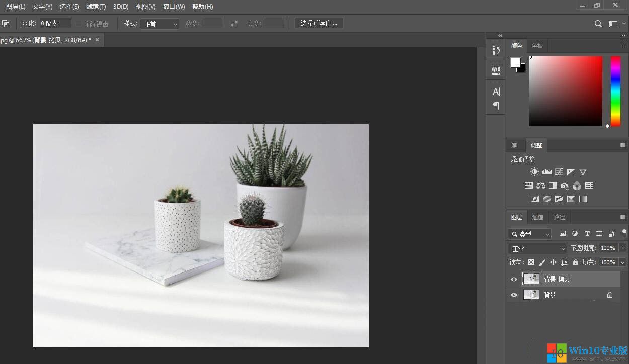Image resolution: width=629 pixels, height=364 pixels.
Task: Select the Photo Filter adjustment icon
Action: [x=565, y=185]
